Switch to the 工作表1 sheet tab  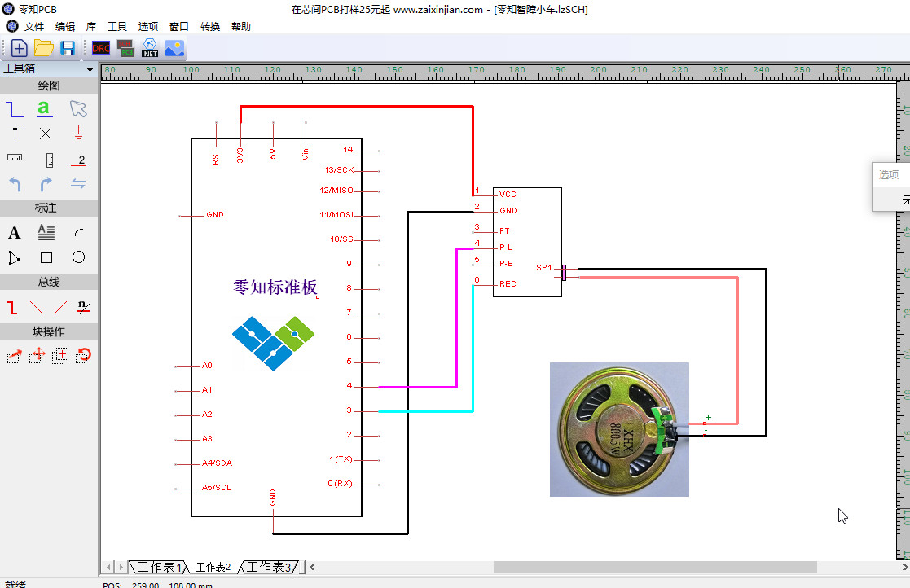158,567
